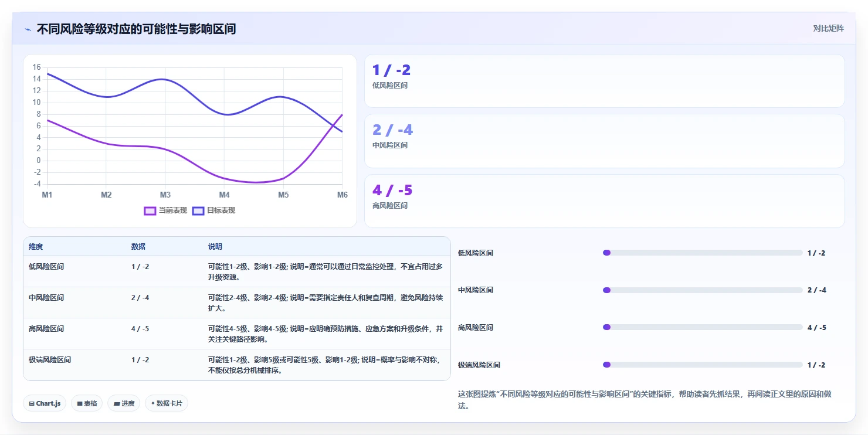Click the 16 y-axis label
This screenshot has height=435, width=868.
[x=36, y=67]
